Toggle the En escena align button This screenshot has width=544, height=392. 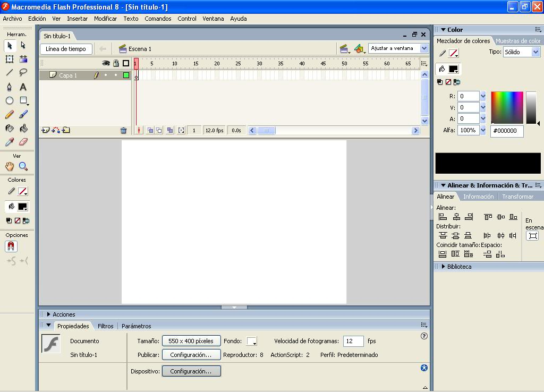(532, 236)
